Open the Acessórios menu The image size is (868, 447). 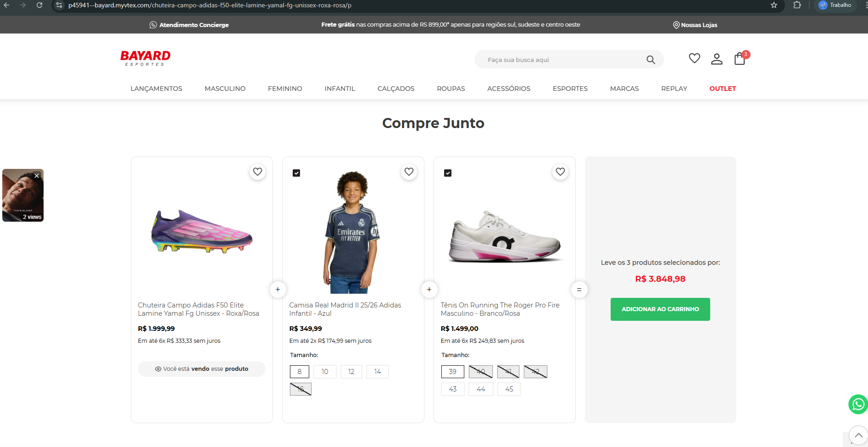[509, 89]
